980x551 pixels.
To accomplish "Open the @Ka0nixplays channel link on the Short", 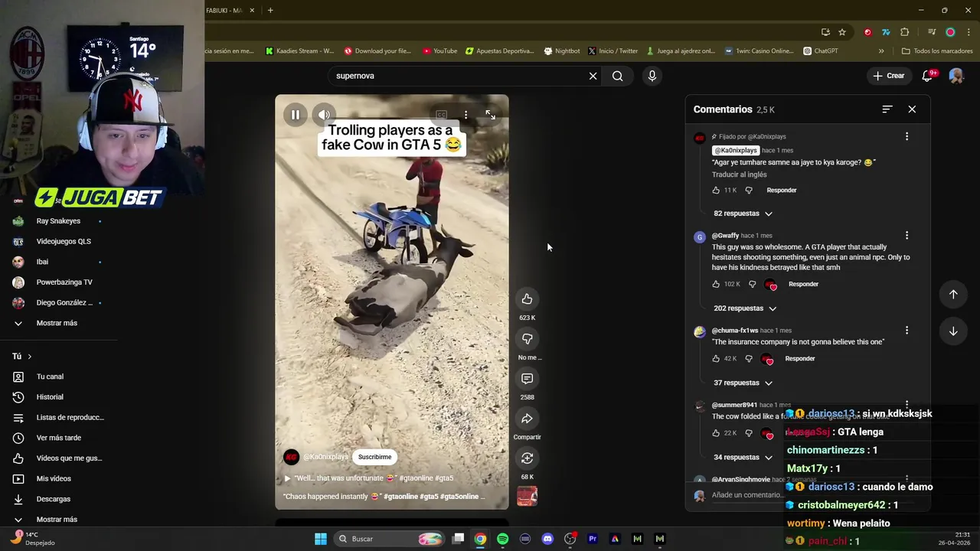I will (x=325, y=457).
